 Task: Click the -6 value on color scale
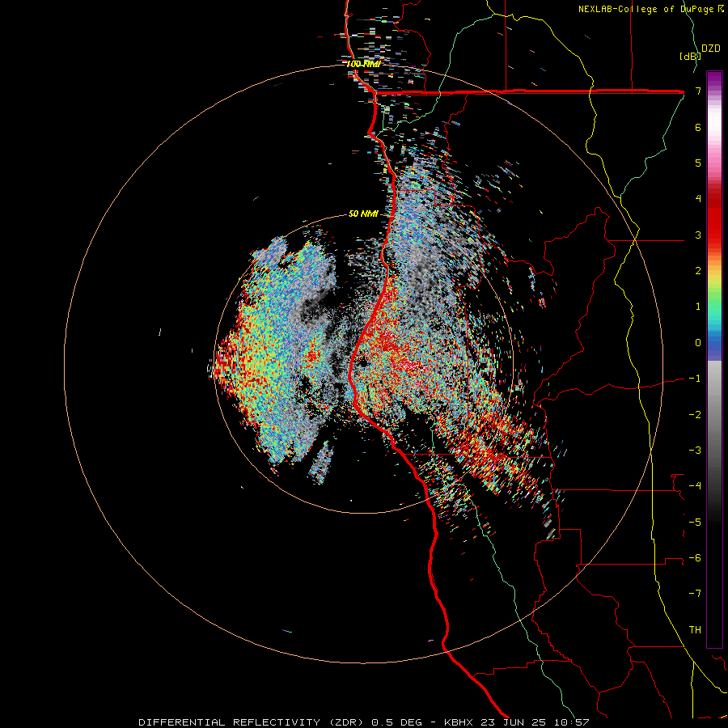click(x=695, y=558)
